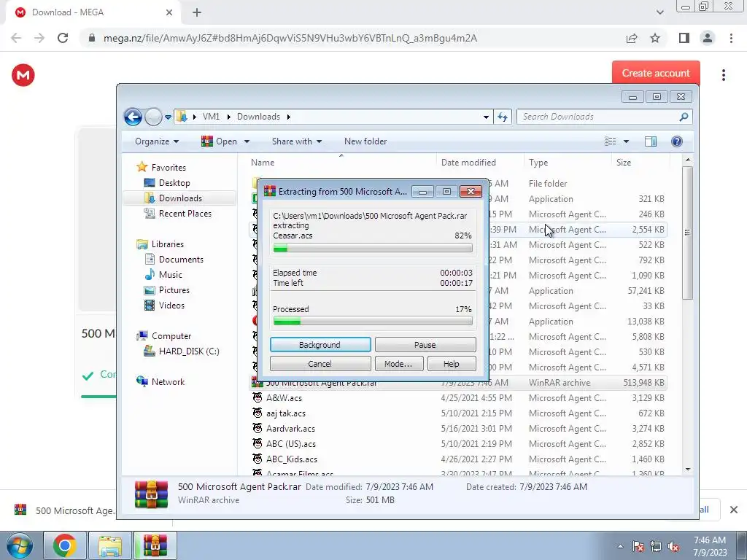Click the Ceasar.acs file progress bar

[373, 248]
